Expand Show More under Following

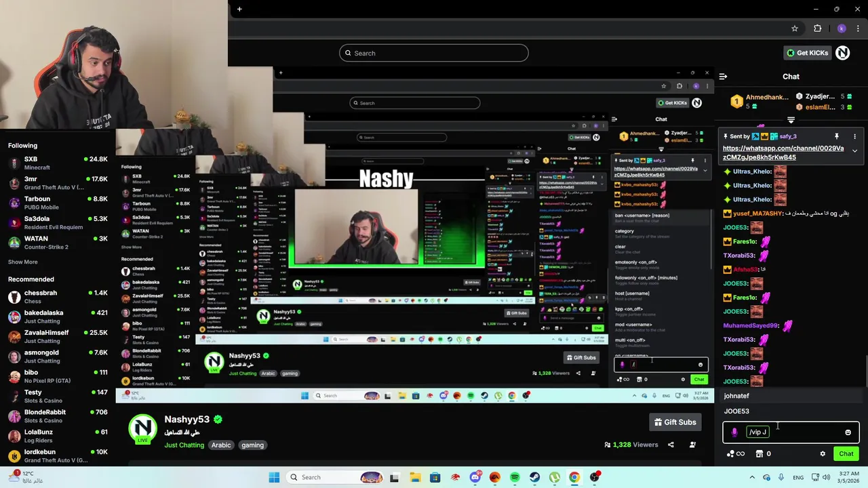tap(22, 262)
